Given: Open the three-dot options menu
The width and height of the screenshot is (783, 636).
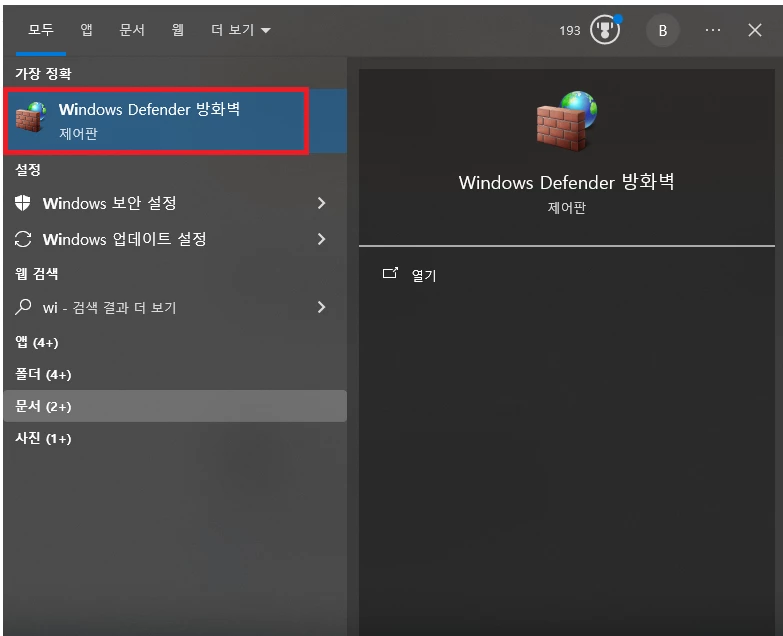Looking at the screenshot, I should point(713,30).
